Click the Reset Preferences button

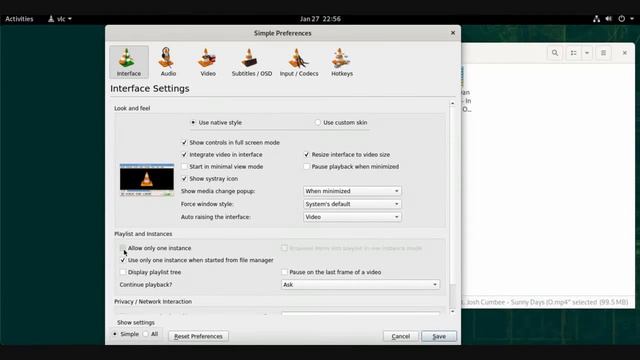(198, 336)
